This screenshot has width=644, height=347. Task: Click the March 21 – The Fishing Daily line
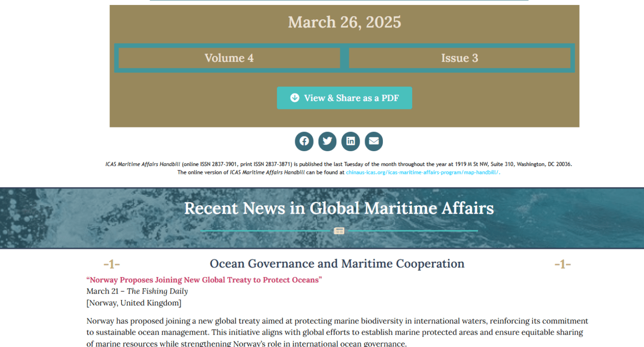(137, 291)
